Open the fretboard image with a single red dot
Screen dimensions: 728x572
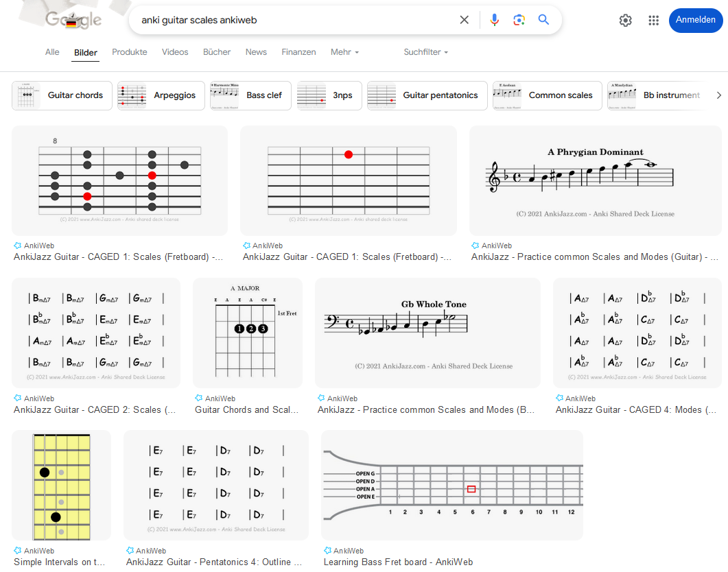[x=348, y=180]
